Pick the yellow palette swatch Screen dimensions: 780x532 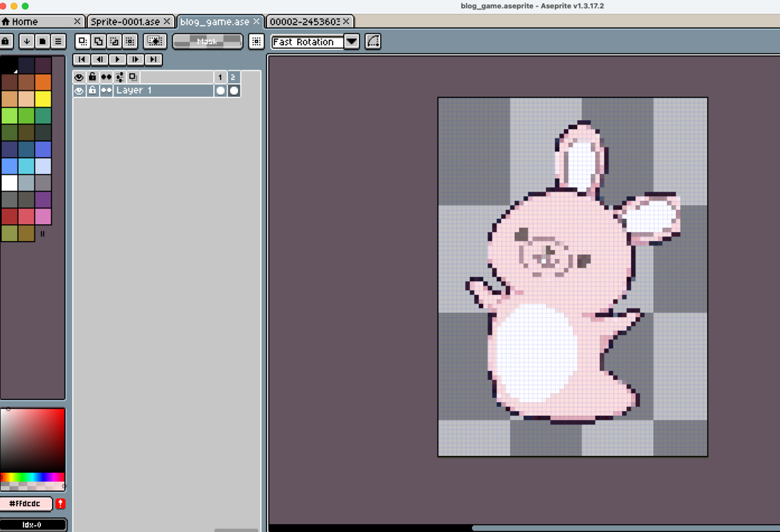click(43, 99)
